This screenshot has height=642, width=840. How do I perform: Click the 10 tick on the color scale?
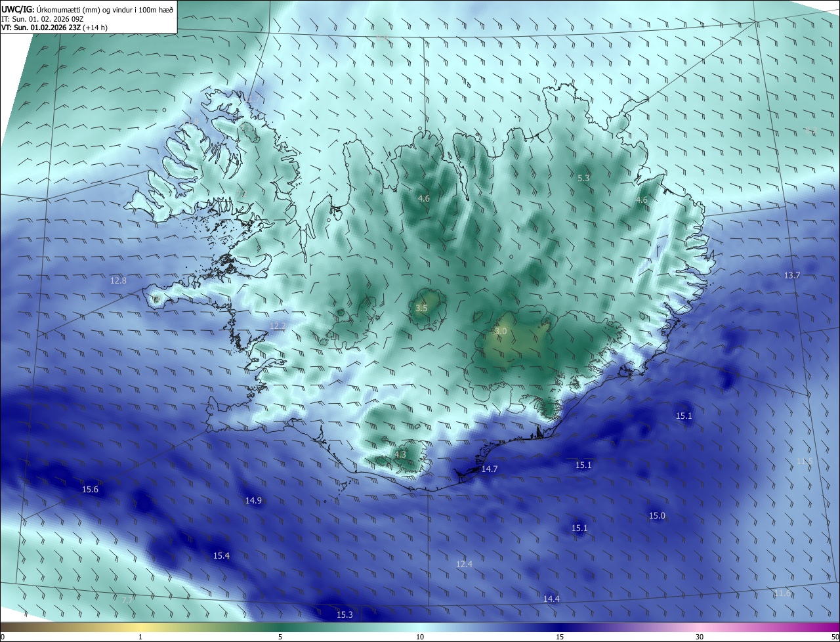[x=420, y=637]
